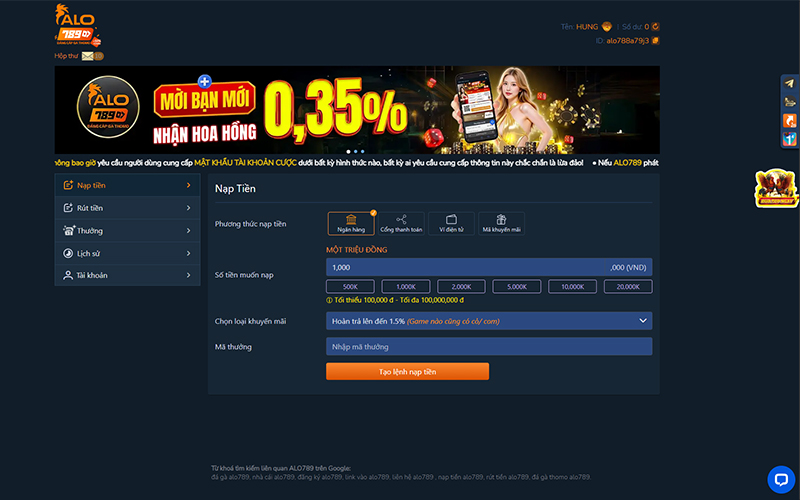Go to Tài khoản in the sidebar

[127, 275]
